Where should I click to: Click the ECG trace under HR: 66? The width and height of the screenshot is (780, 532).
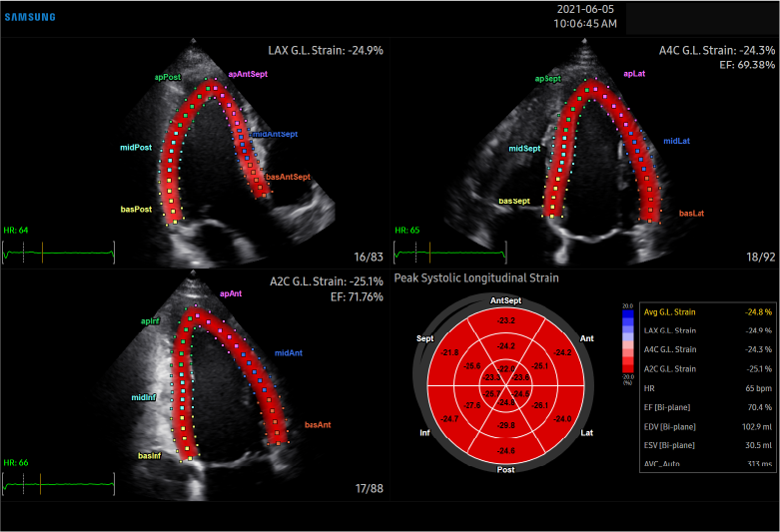point(59,484)
